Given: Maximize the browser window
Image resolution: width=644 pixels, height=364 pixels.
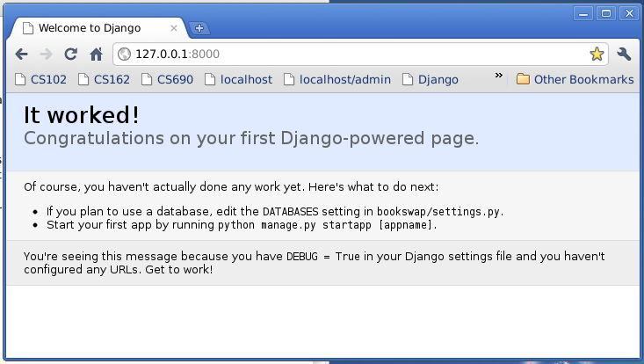Looking at the screenshot, I should click(606, 13).
